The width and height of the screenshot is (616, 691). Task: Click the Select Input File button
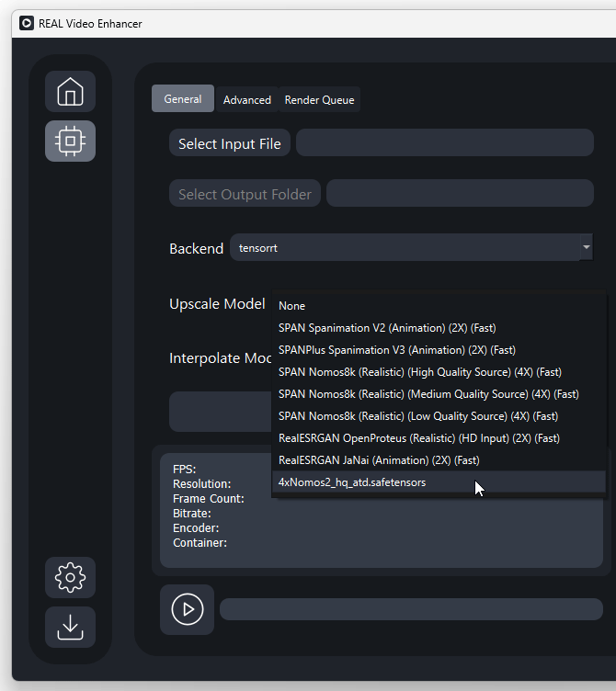(230, 142)
